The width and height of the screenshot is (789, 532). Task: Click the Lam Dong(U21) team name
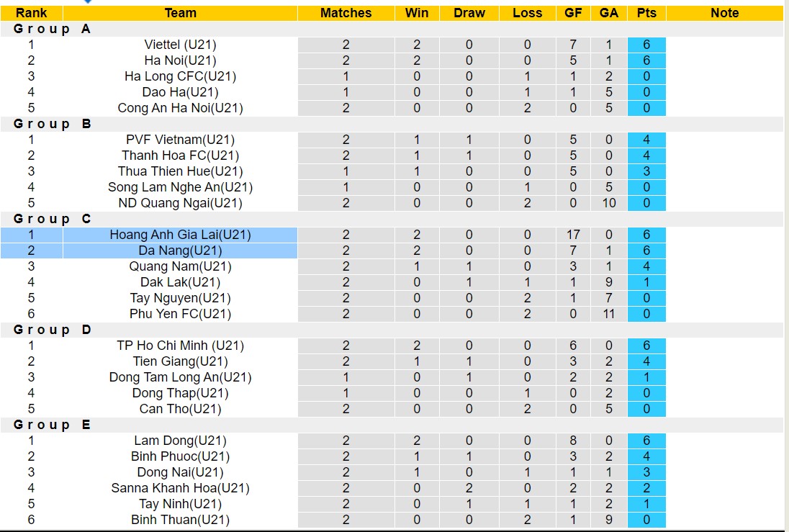[x=180, y=441]
